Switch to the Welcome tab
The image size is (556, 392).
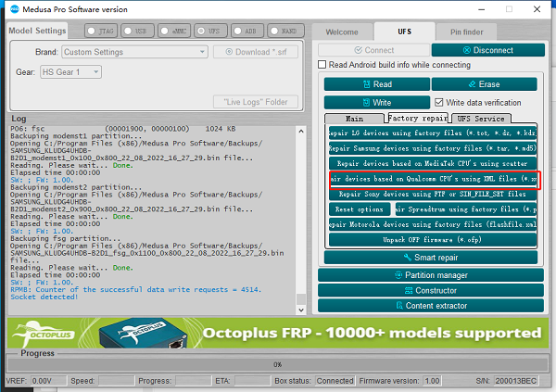pos(342,32)
